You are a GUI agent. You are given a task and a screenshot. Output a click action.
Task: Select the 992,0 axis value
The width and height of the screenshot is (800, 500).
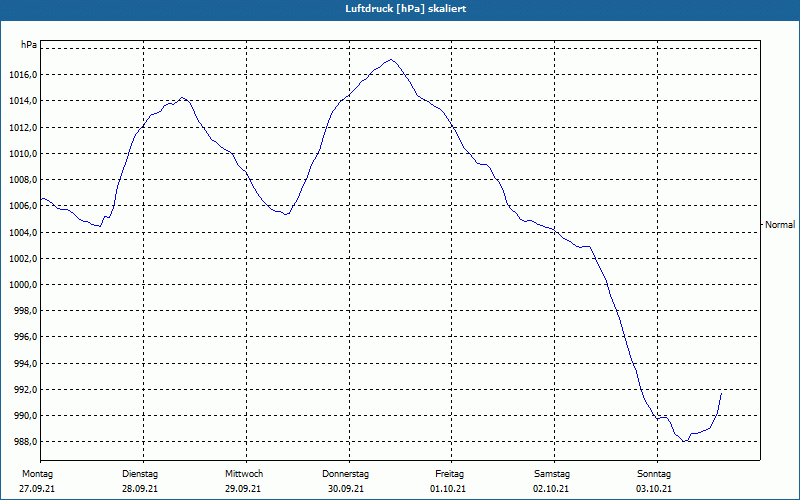26,390
